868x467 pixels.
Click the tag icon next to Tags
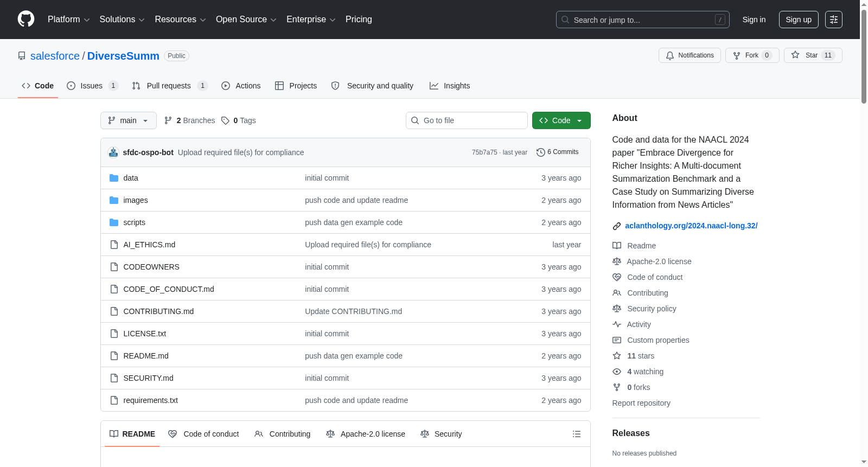tap(226, 120)
